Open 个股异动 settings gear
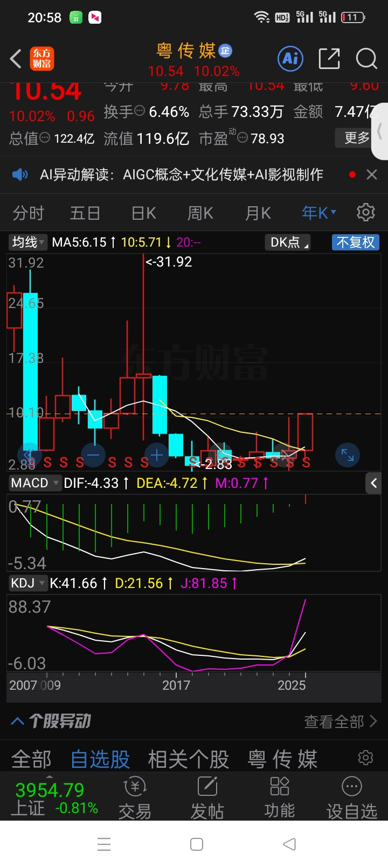The image size is (388, 868). (365, 758)
